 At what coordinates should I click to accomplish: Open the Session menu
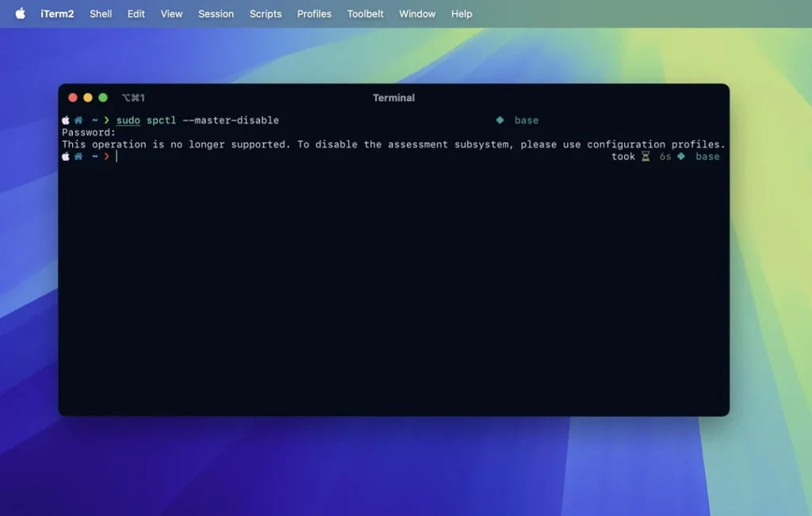click(x=216, y=14)
